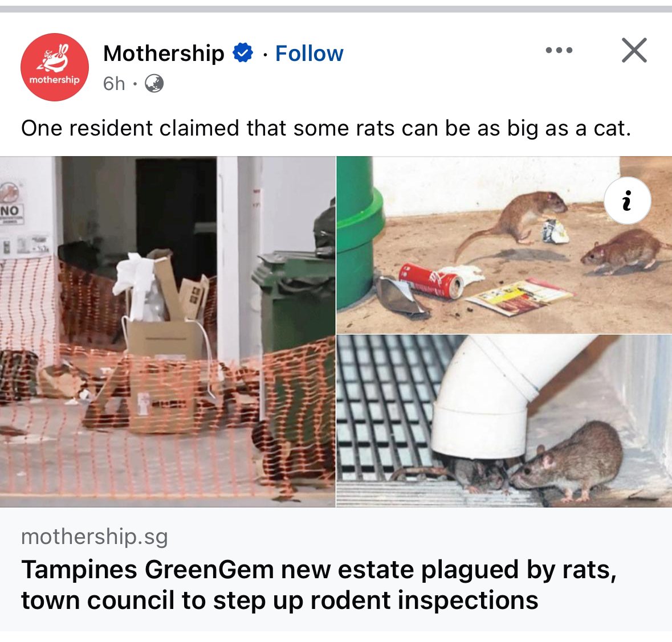Open the three-dot post options menu

pos(559,50)
